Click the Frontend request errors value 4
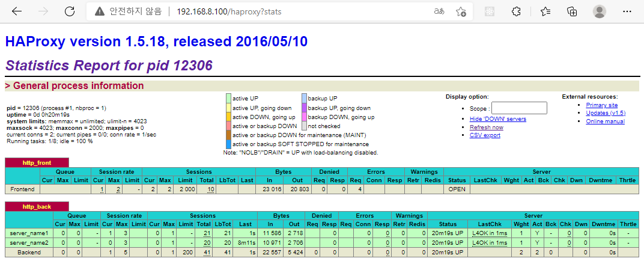Screen dimensions: 644x273 pos(360,189)
